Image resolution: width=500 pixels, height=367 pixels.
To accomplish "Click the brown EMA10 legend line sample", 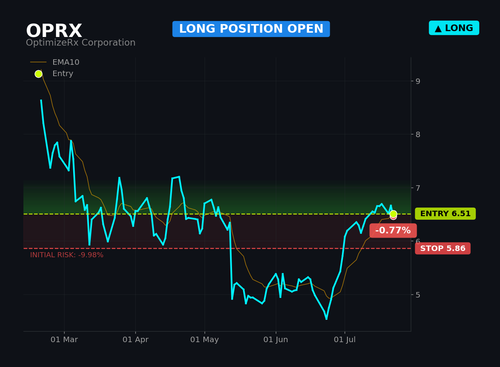I will coord(38,62).
